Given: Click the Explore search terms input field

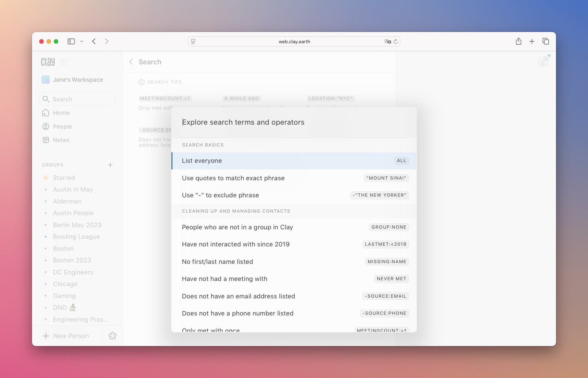Looking at the screenshot, I should pyautogui.click(x=294, y=122).
